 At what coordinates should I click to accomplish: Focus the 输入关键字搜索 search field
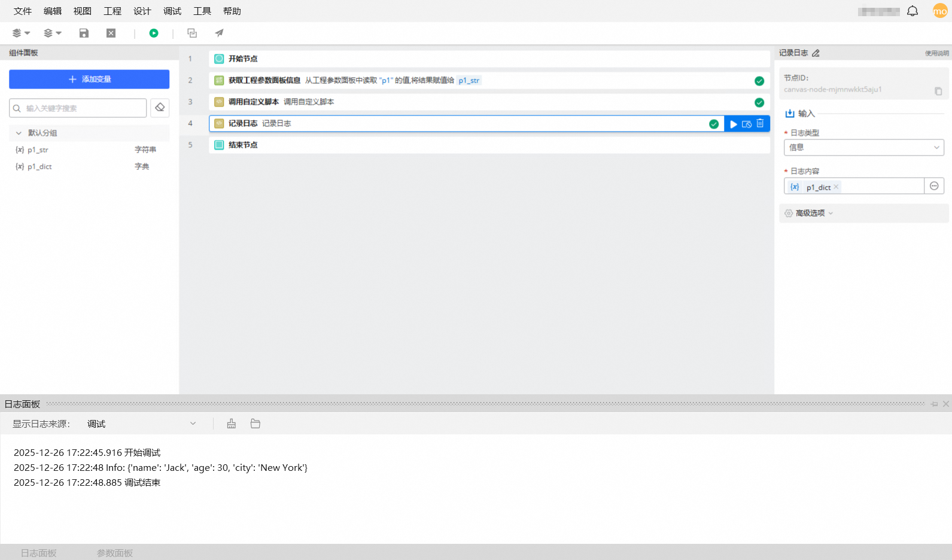[x=78, y=108]
